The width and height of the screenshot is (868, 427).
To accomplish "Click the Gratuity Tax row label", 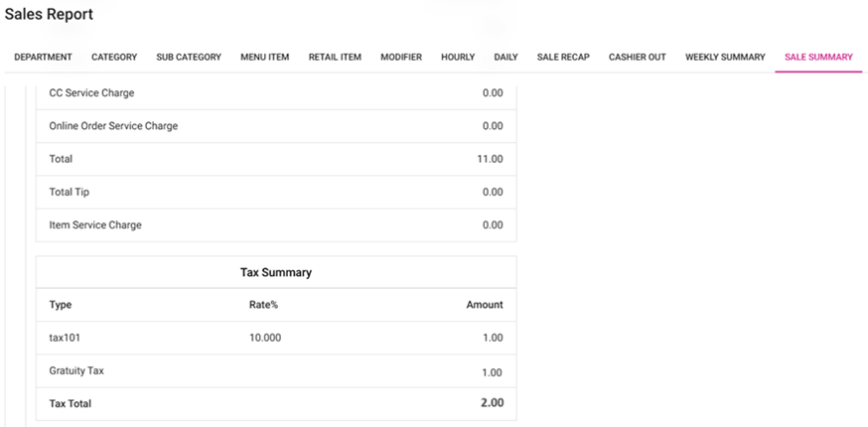I will click(x=76, y=370).
